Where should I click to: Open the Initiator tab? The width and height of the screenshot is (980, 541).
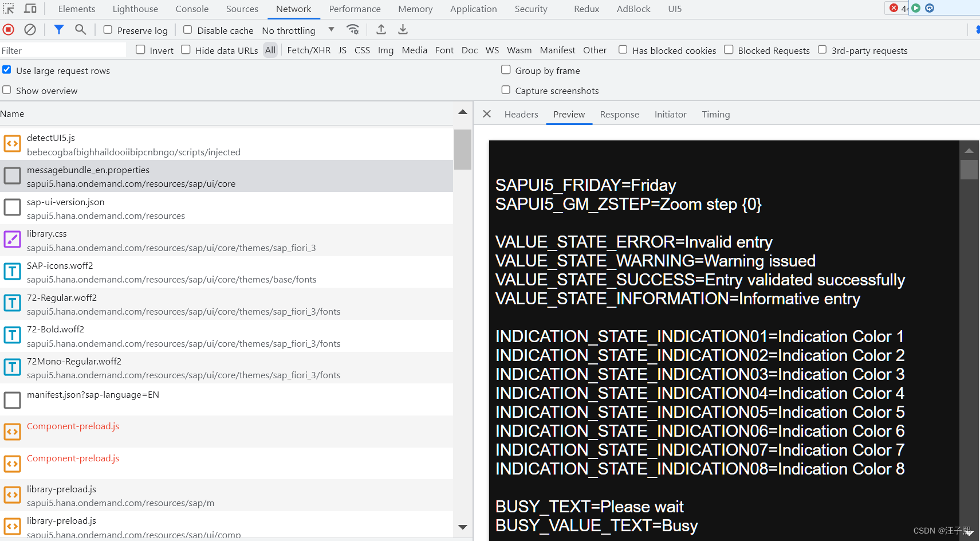[x=671, y=115]
